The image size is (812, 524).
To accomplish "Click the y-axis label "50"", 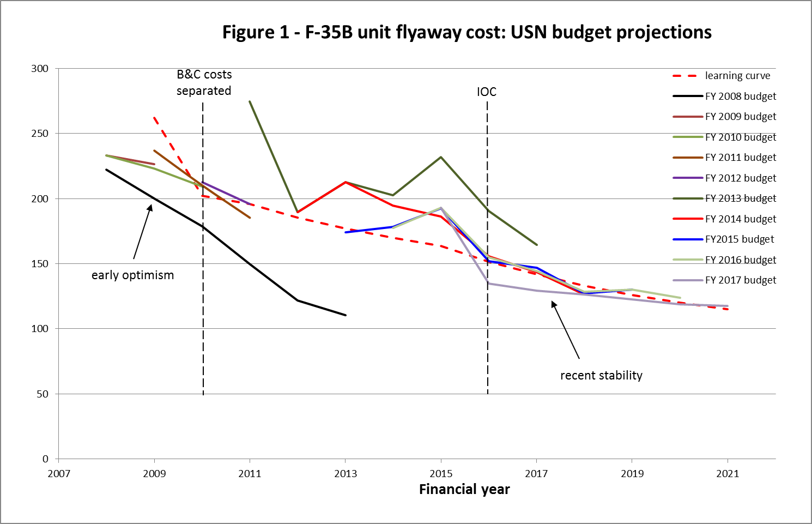I will point(43,394).
